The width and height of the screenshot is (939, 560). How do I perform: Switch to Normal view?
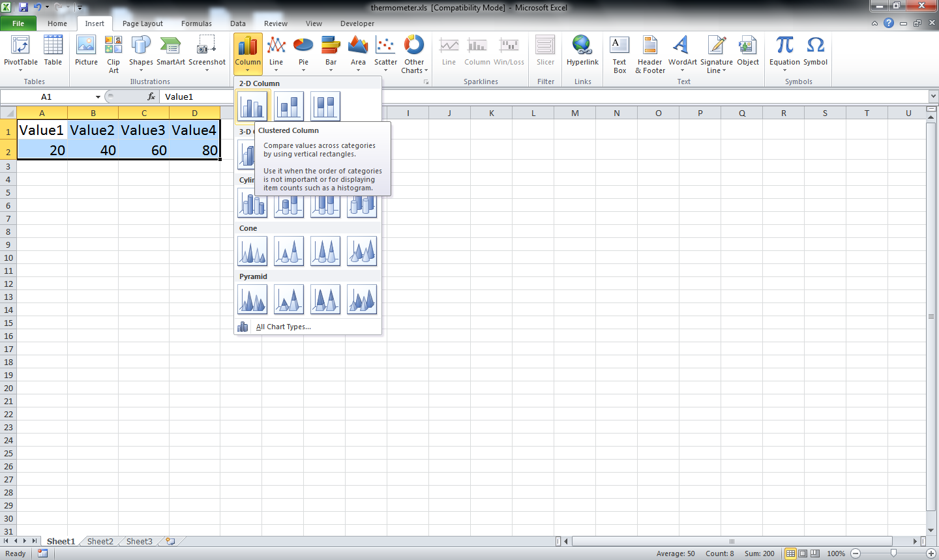(x=790, y=553)
